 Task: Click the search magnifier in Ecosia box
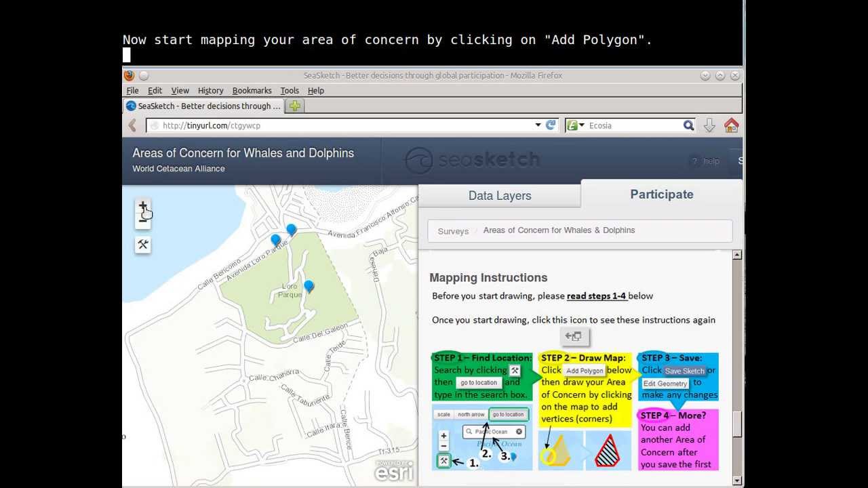[x=688, y=125]
